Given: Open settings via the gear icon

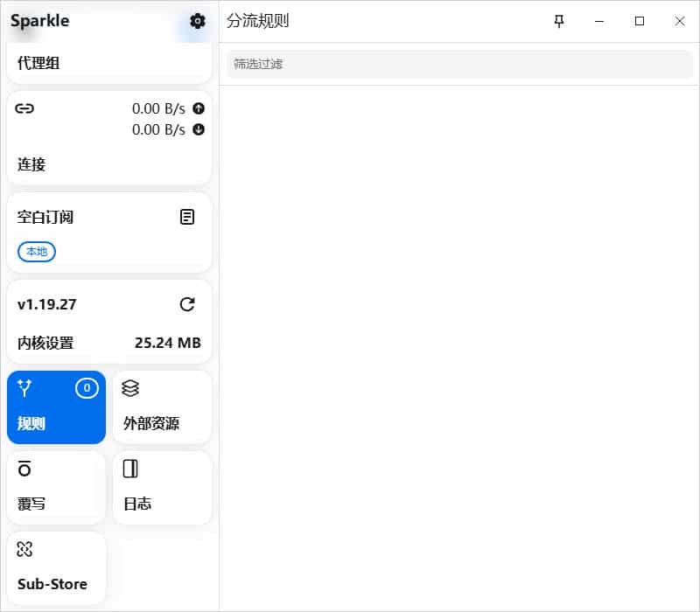Looking at the screenshot, I should pyautogui.click(x=198, y=21).
